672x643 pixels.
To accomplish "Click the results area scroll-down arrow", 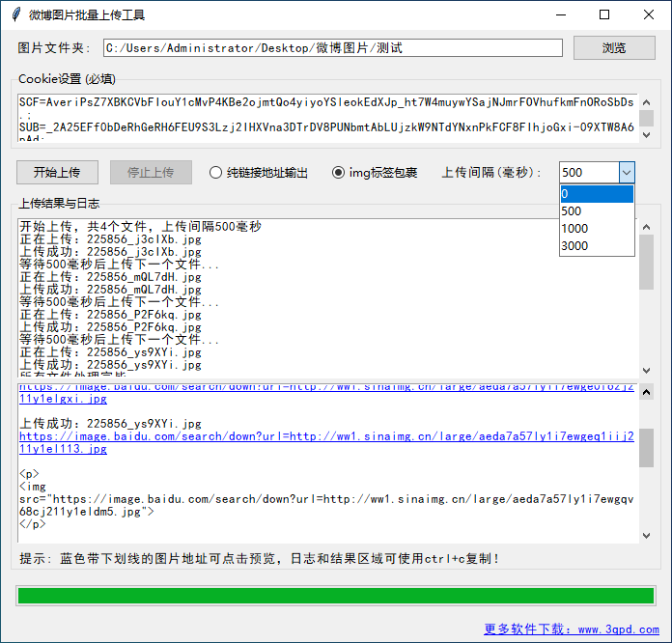I will tap(646, 536).
